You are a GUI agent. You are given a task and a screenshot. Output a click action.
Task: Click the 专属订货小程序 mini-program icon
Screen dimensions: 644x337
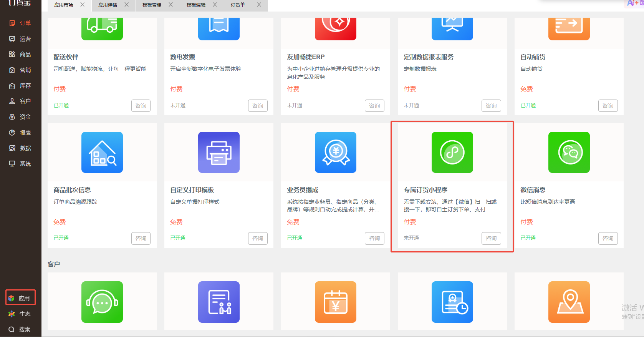(452, 152)
